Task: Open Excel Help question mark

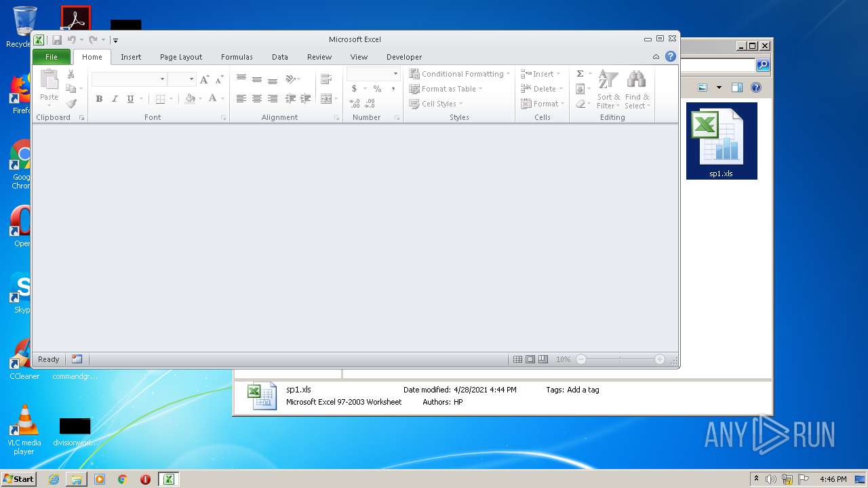Action: click(671, 57)
